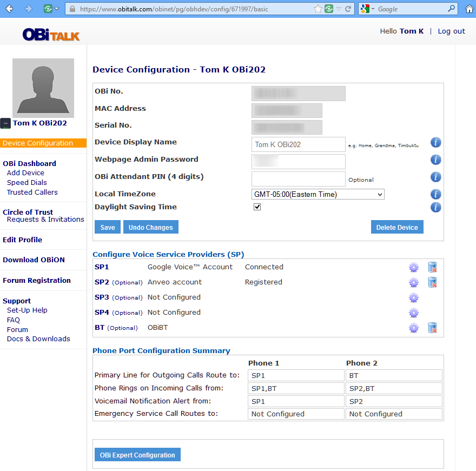The width and height of the screenshot is (476, 471).
Task: Toggle the Daylight Saving Time checkbox
Action: click(x=257, y=207)
